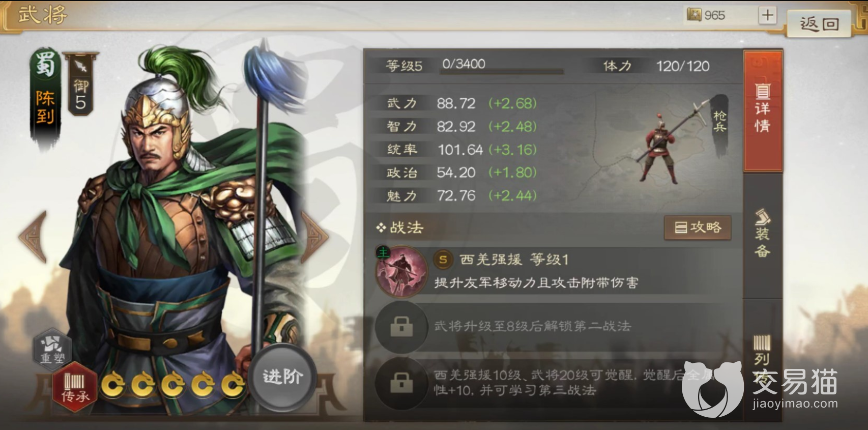Open the 攻略 strategy guide button
The image size is (868, 430).
[698, 227]
